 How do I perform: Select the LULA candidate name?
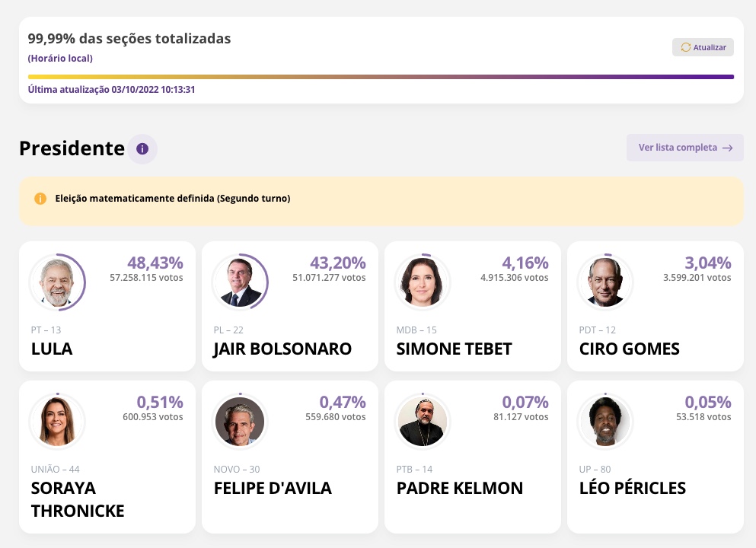52,349
